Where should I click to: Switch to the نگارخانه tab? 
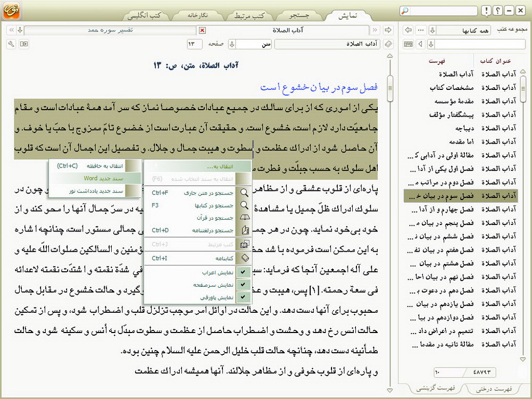[197, 15]
